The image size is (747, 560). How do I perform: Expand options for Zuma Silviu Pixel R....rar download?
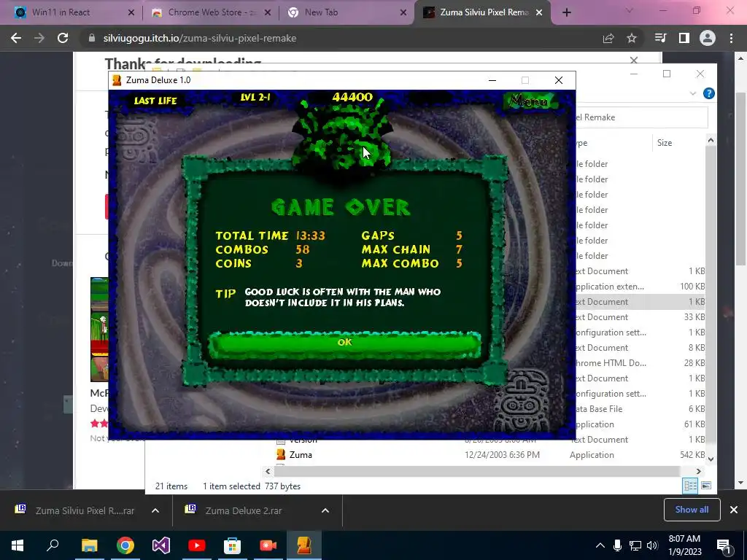coord(155,510)
